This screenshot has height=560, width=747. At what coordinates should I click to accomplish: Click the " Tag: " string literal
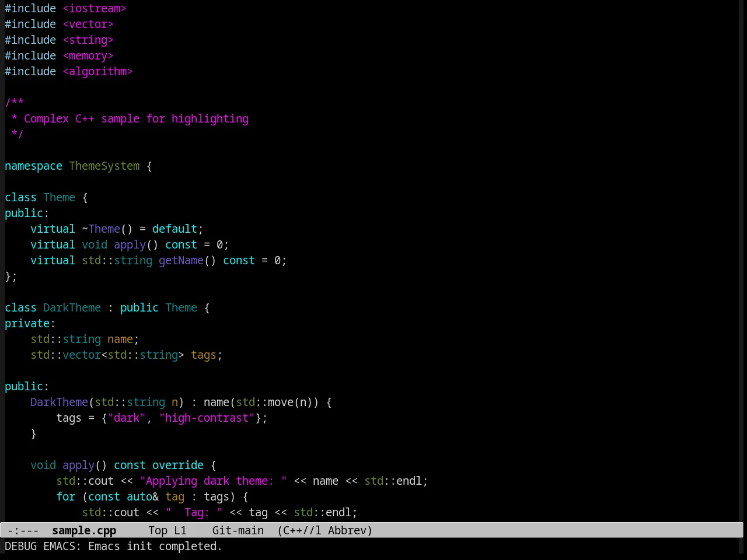click(194, 512)
